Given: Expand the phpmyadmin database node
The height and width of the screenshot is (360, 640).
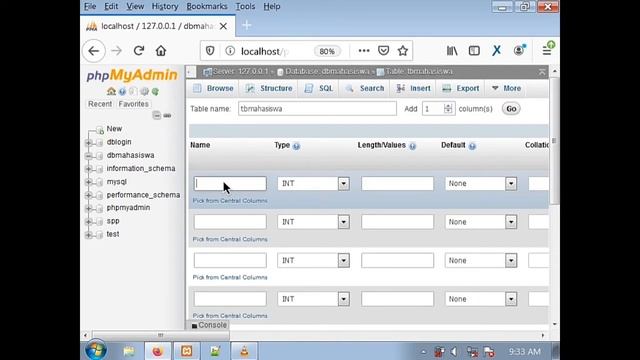Looking at the screenshot, I should point(88,208).
